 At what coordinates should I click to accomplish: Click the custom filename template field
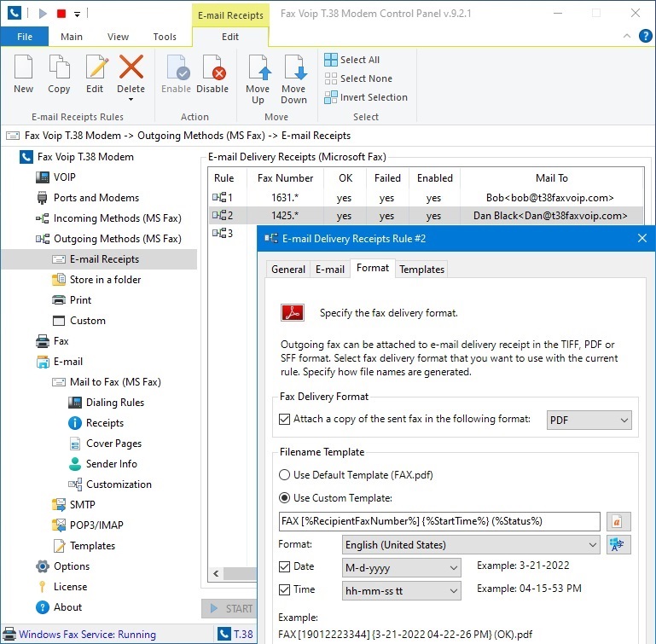439,521
